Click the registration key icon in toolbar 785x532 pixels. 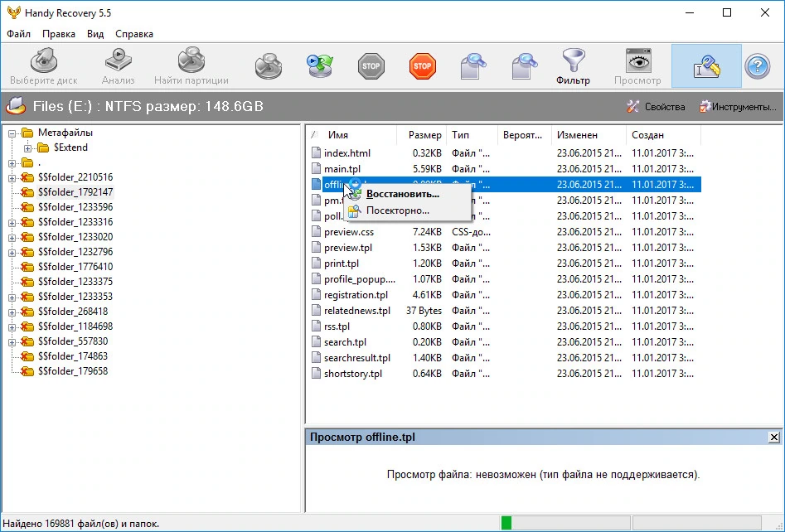[x=706, y=66]
